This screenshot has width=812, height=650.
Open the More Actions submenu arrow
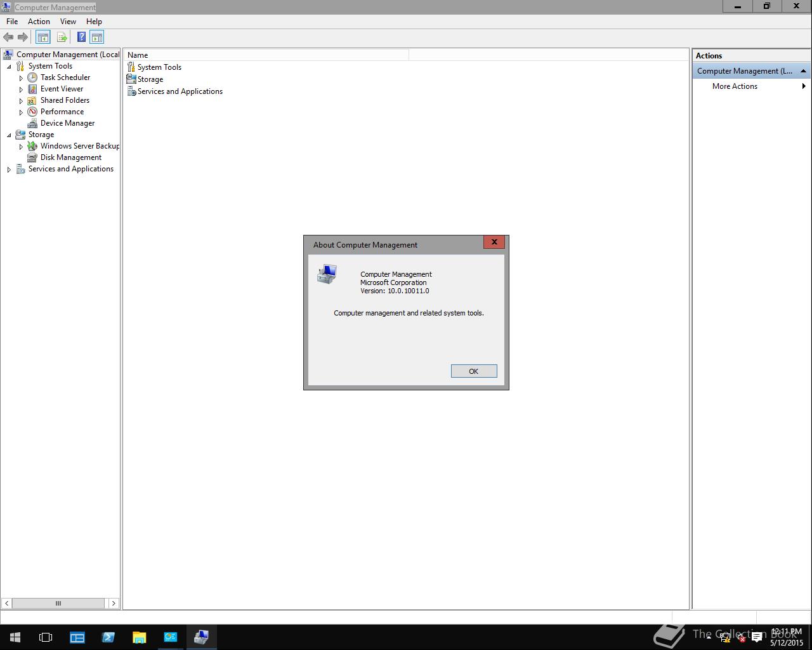click(x=804, y=86)
